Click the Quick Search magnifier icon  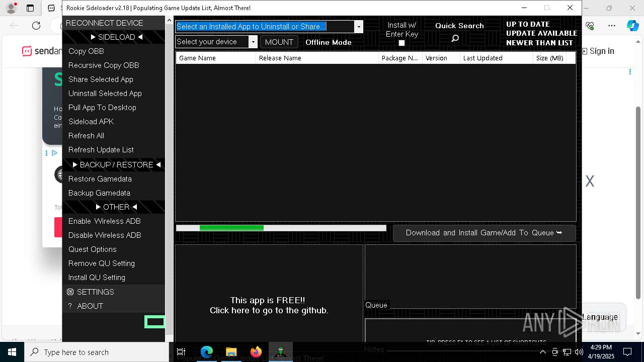(455, 38)
